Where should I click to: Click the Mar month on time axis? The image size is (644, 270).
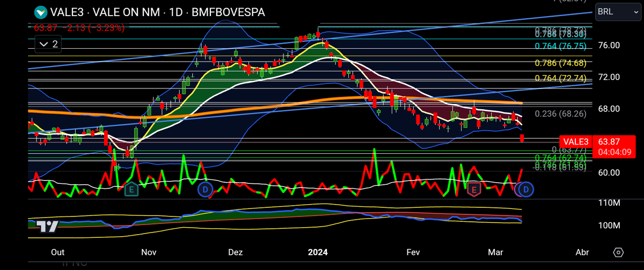coord(494,252)
